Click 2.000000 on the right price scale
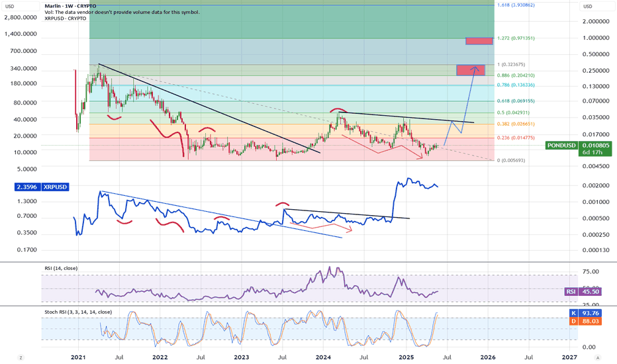This screenshot has height=364, width=617. 596,21
